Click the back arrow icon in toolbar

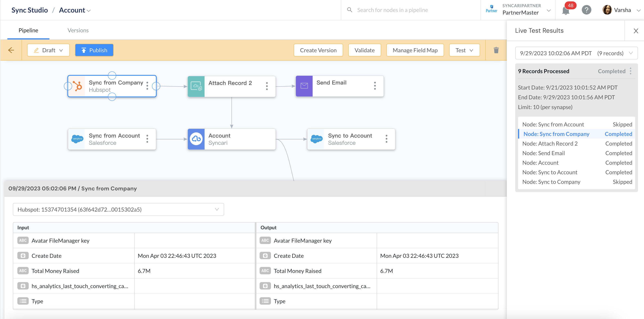tap(11, 50)
